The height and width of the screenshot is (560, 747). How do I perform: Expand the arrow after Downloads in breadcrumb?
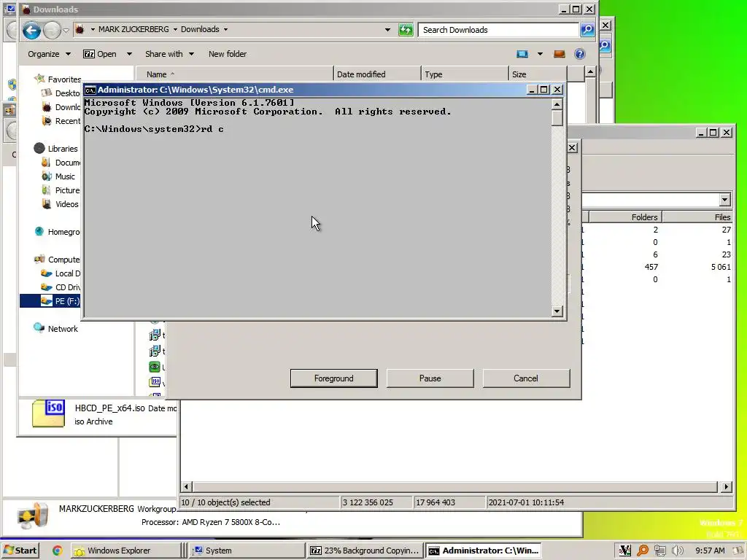coord(226,29)
